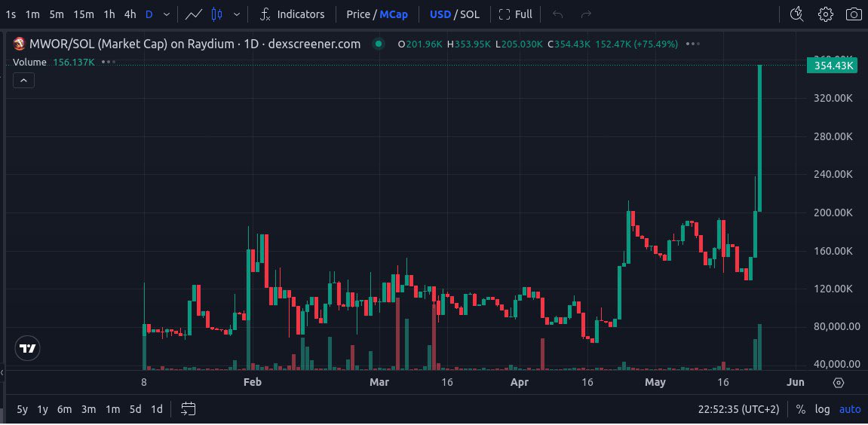
Task: Set range to 5d
Action: [x=136, y=409]
